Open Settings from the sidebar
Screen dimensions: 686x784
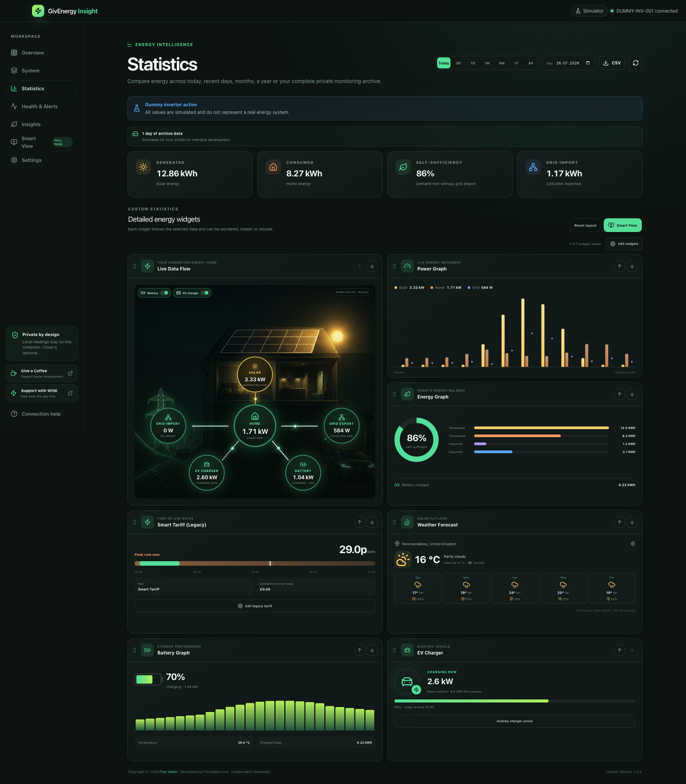(x=41, y=160)
